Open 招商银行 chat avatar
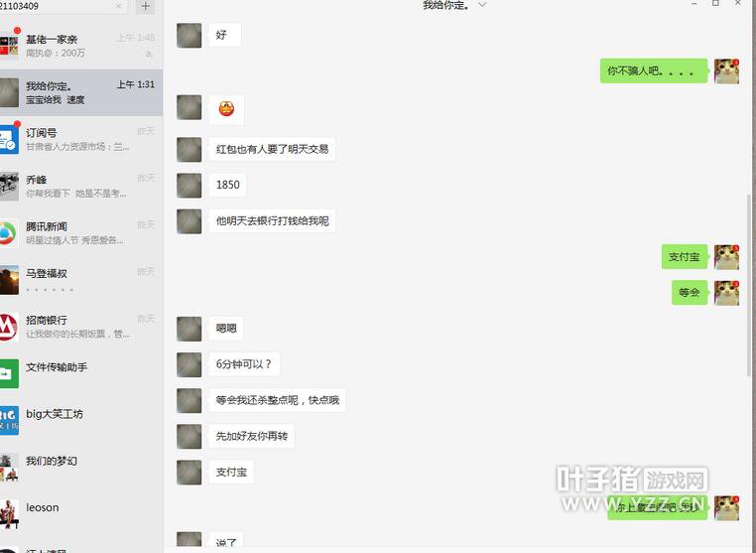 pyautogui.click(x=8, y=328)
